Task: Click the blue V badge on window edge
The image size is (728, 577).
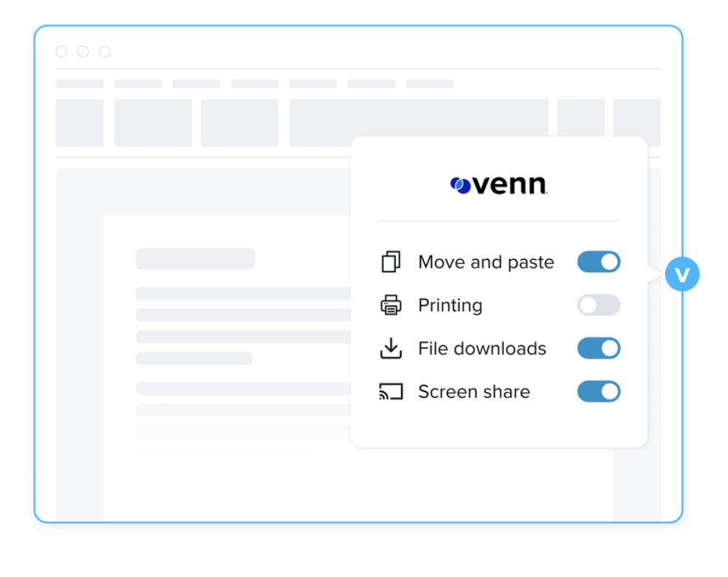Action: pos(682,274)
